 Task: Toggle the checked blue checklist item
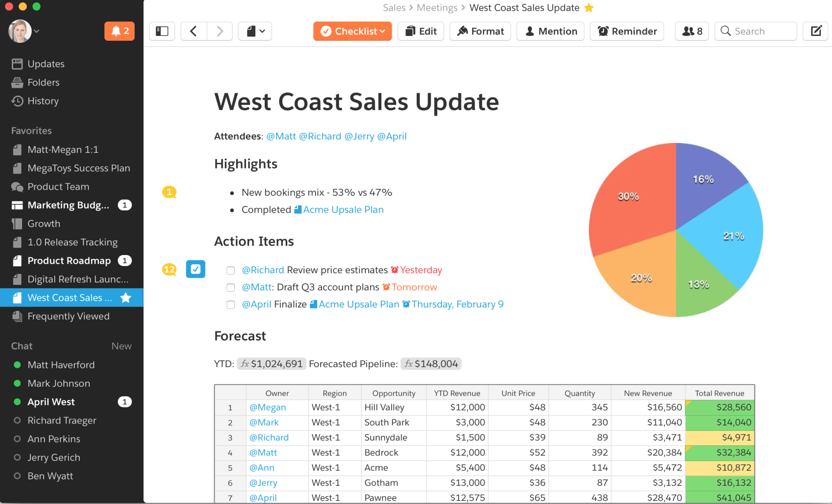195,269
